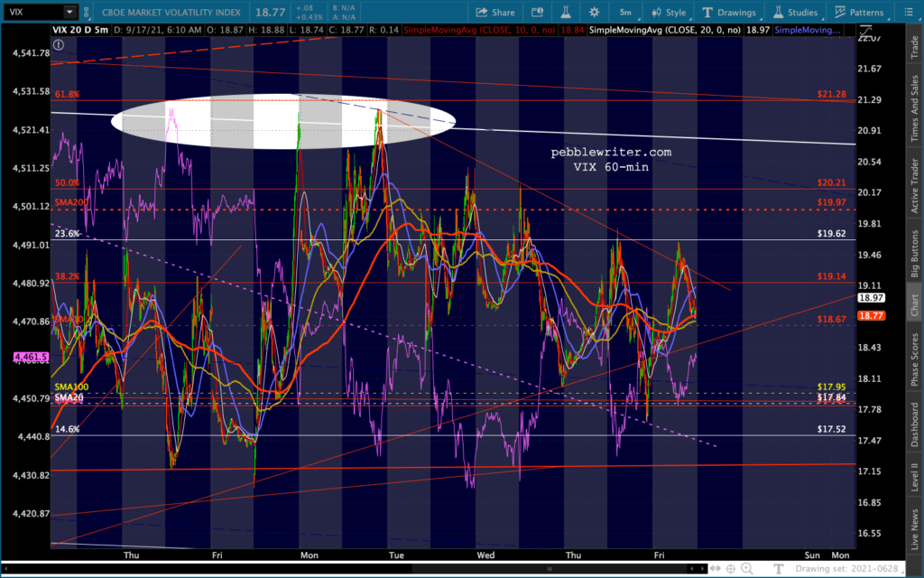
Task: Expand the VIX symbol dropdown arrow
Action: click(x=69, y=13)
